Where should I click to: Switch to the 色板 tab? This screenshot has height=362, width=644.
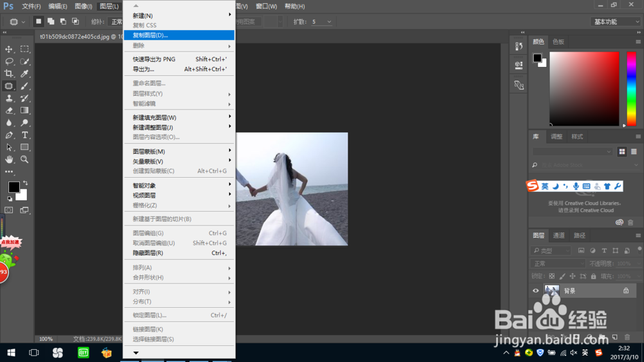point(558,41)
